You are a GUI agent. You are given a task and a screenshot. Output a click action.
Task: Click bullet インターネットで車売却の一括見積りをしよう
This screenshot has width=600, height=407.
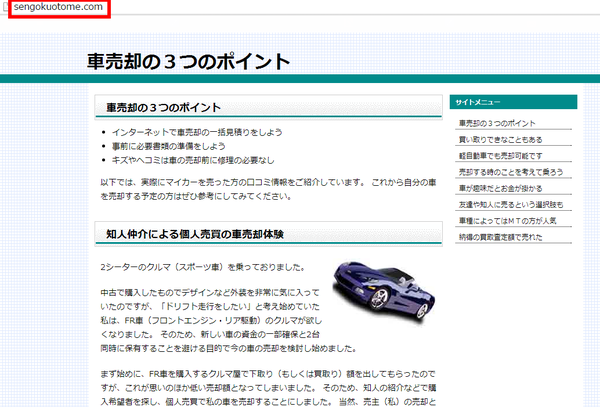click(x=197, y=132)
